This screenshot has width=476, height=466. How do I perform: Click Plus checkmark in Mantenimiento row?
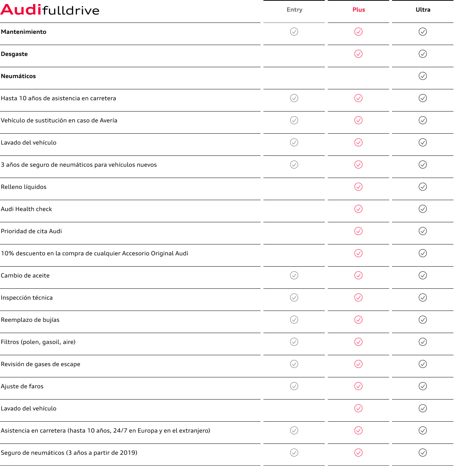(x=359, y=32)
